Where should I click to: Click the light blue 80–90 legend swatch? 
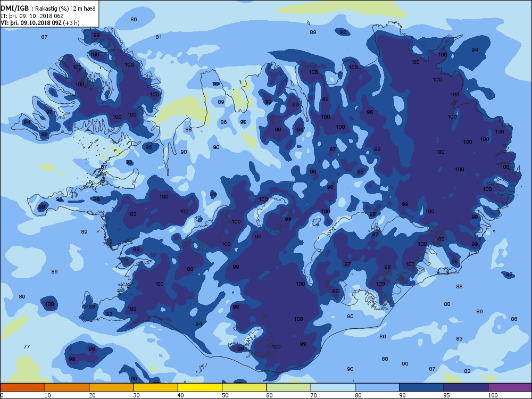377,387
